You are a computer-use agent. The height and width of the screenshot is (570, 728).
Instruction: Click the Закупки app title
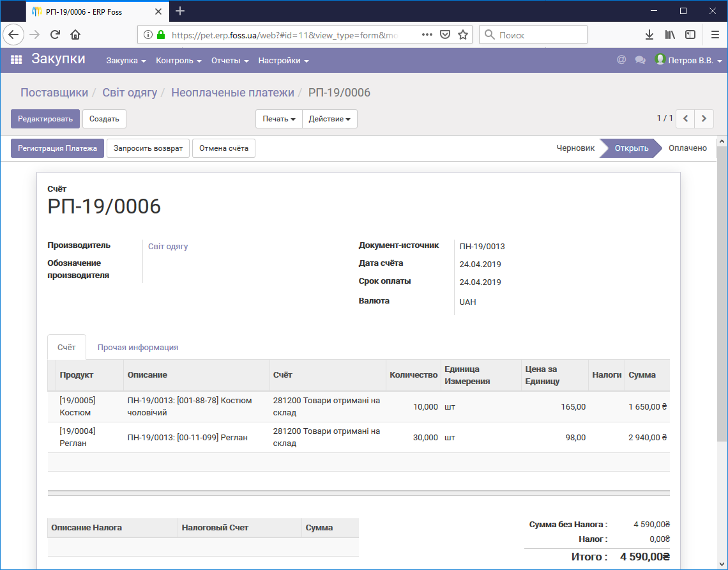point(59,59)
